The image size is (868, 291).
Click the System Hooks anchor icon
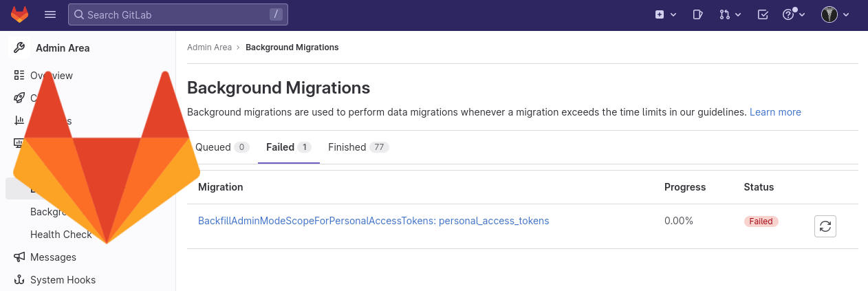click(19, 280)
